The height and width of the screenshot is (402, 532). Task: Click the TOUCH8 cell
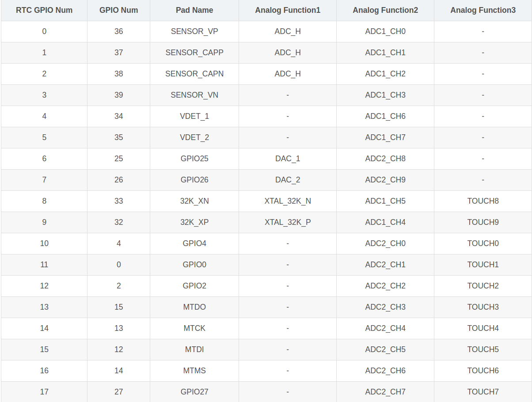tap(483, 201)
